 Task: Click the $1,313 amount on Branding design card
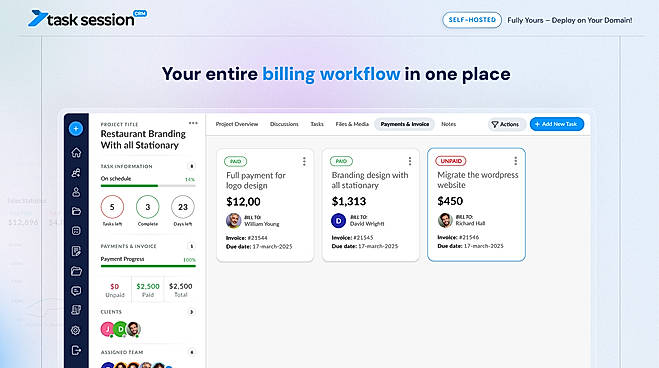(x=349, y=201)
